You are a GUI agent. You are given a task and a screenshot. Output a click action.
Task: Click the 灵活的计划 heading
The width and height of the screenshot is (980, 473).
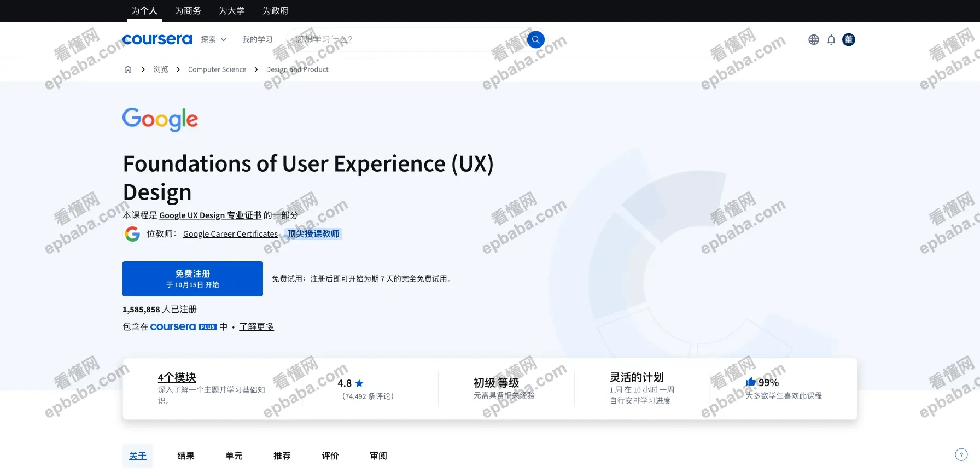pyautogui.click(x=637, y=377)
